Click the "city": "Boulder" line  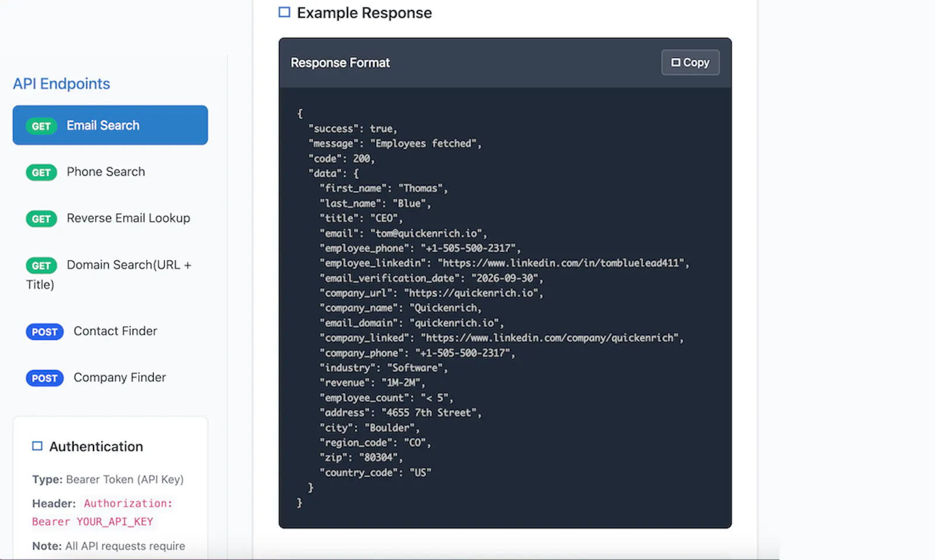pyautogui.click(x=370, y=428)
